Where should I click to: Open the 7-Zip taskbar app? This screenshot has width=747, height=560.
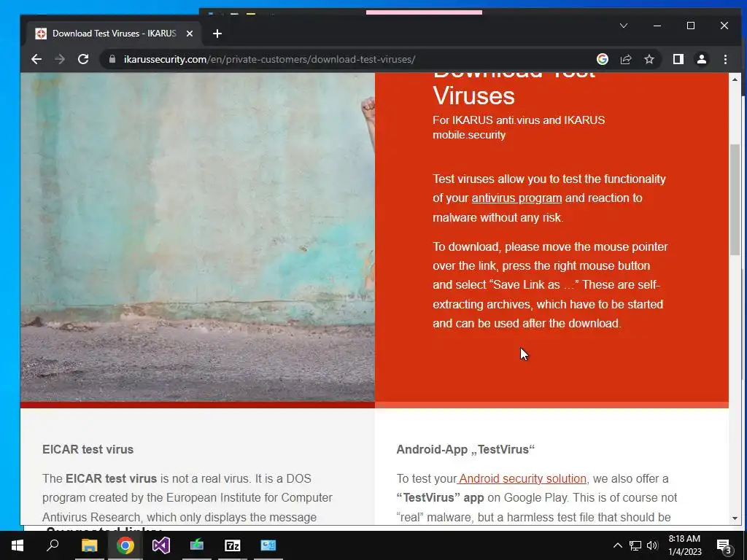click(233, 545)
